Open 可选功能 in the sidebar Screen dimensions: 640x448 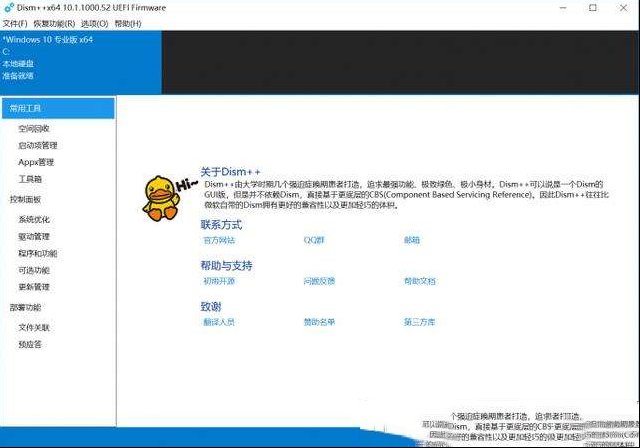point(34,270)
